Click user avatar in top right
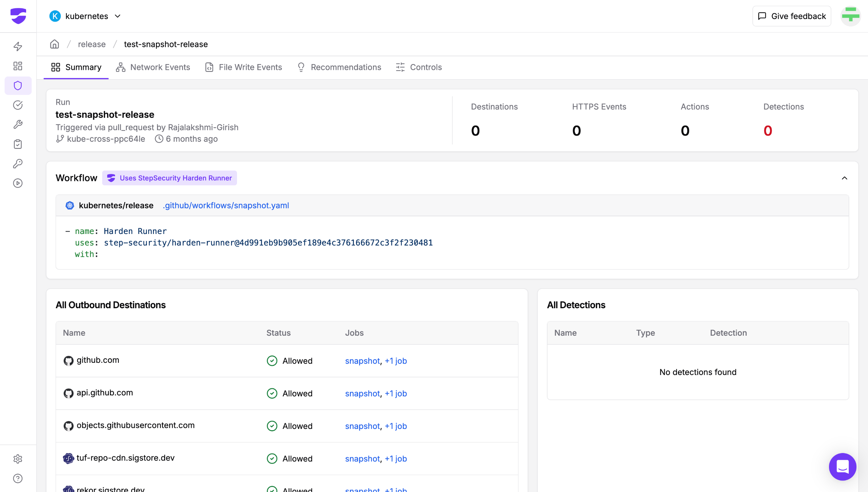This screenshot has width=868, height=492. [850, 16]
